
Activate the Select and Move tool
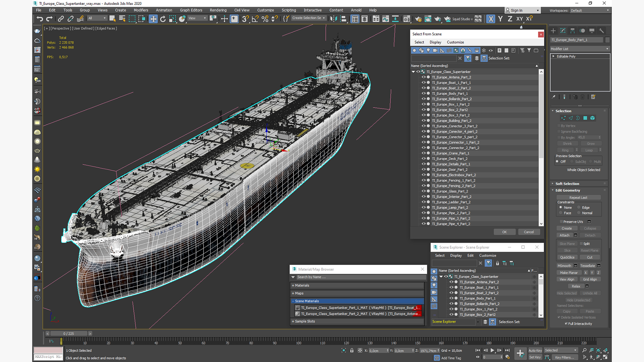pos(153,19)
